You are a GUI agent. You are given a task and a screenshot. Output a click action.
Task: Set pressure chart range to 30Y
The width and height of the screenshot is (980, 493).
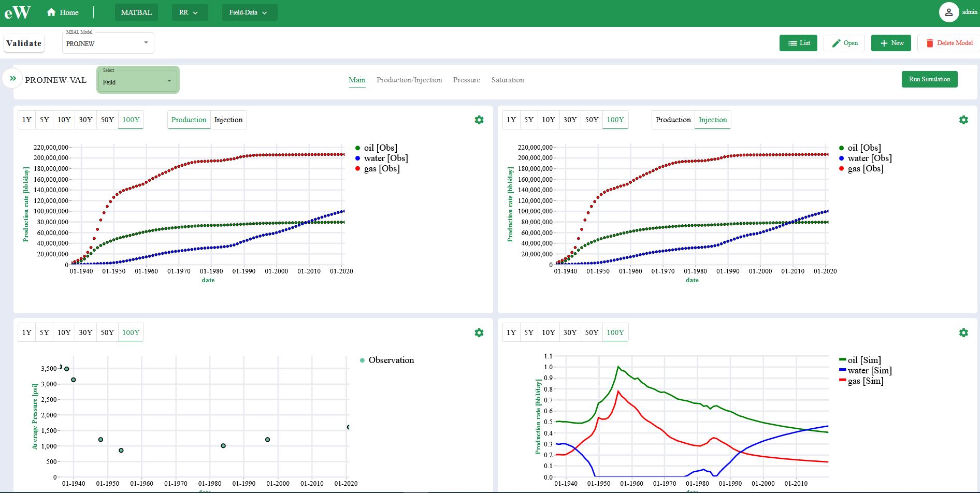[85, 332]
